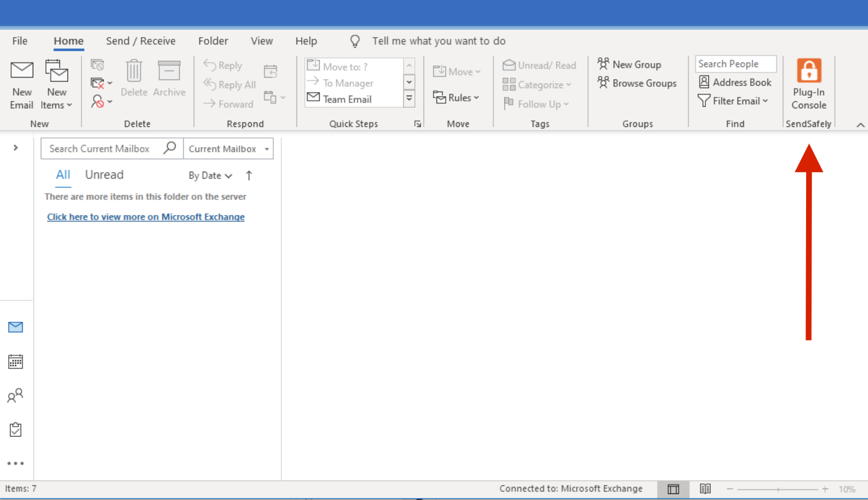
Task: Switch to Normal view in status bar
Action: point(673,489)
